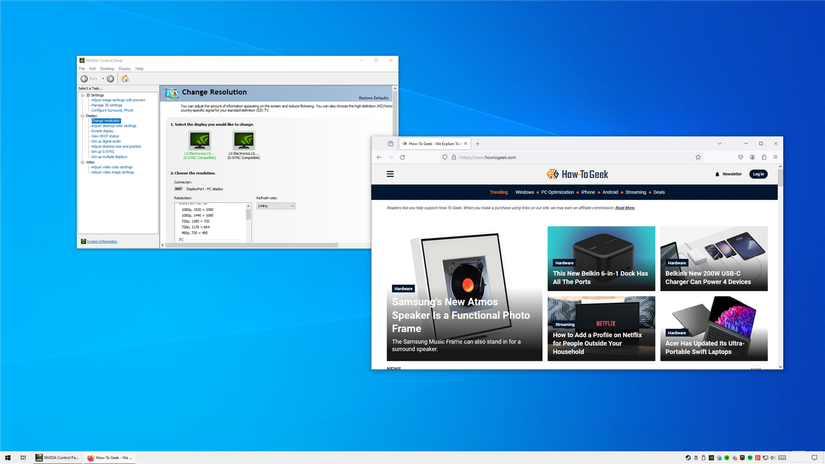Click the Newsletter link
825x464 pixels.
coord(732,174)
